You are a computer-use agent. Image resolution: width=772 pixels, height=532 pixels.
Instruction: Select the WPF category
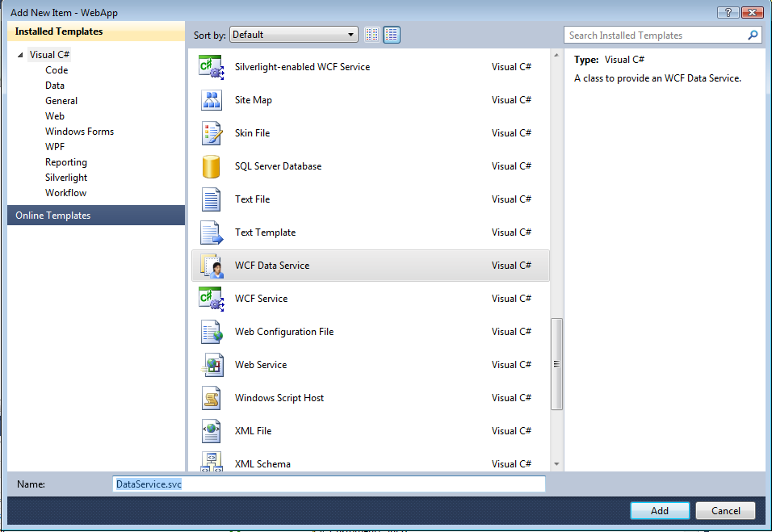[55, 147]
